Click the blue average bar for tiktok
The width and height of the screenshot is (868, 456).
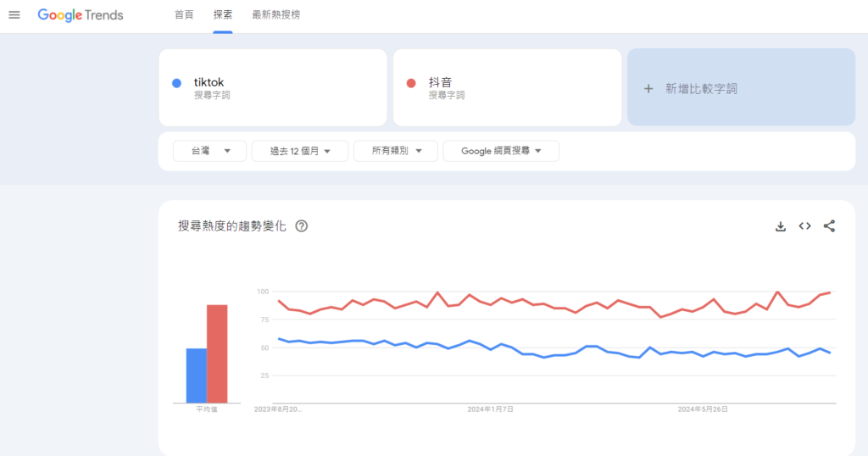(x=197, y=375)
